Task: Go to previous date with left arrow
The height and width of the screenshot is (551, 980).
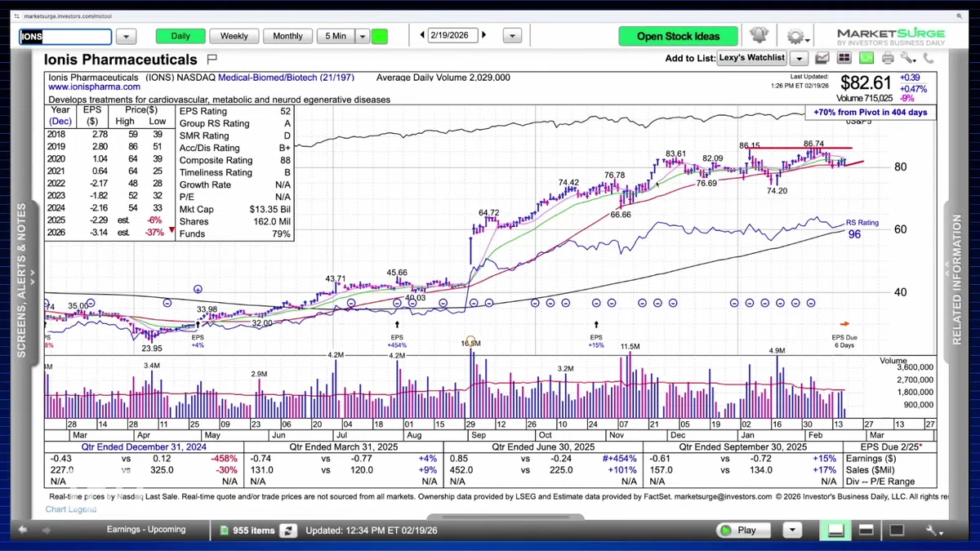Action: pyautogui.click(x=422, y=35)
